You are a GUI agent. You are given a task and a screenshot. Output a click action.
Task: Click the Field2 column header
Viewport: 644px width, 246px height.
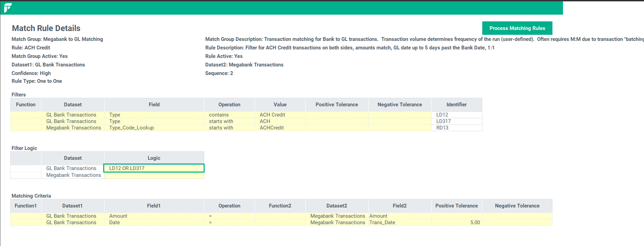pyautogui.click(x=400, y=206)
